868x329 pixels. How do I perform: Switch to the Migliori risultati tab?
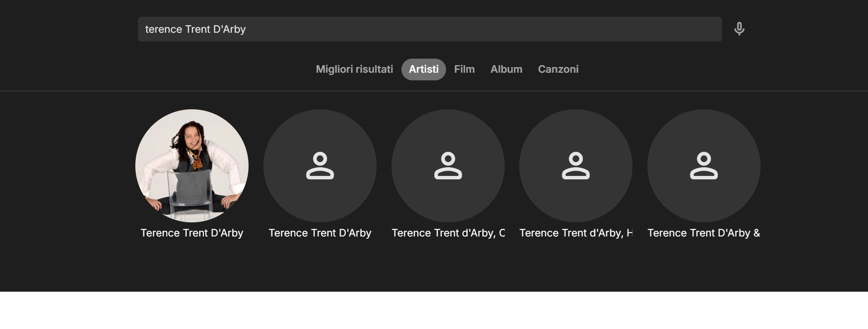(354, 69)
